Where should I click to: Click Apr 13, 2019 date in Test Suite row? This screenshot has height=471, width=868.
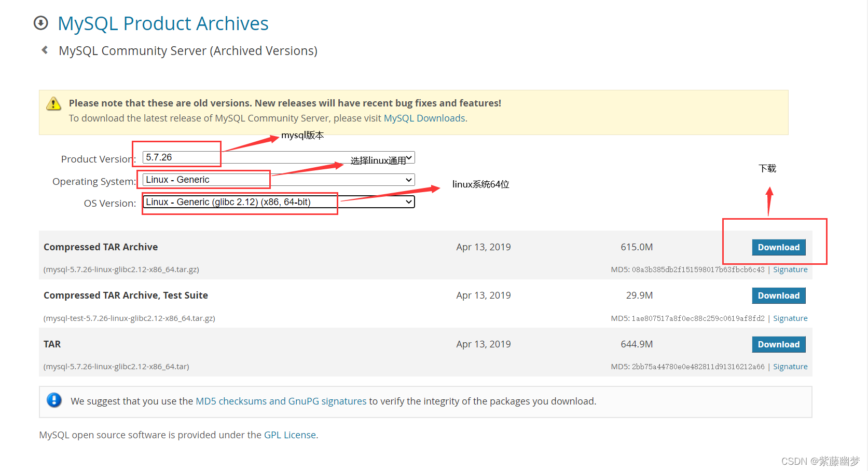(x=484, y=295)
